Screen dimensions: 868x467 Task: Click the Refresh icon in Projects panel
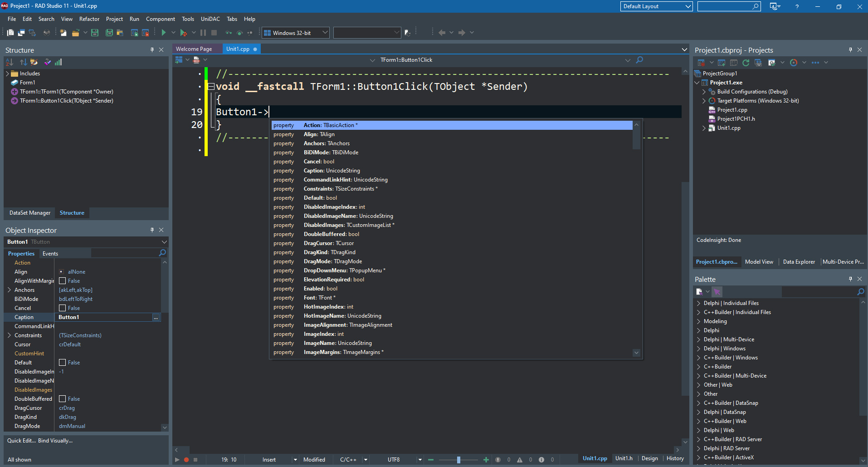746,63
